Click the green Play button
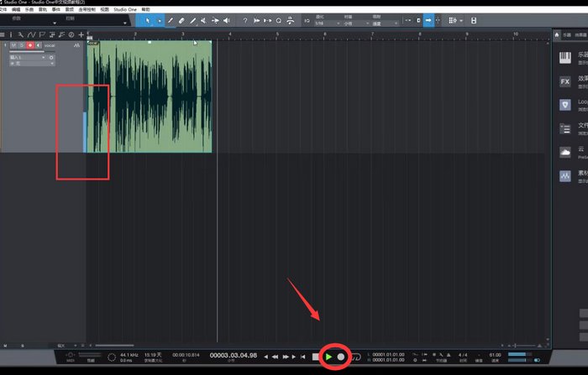Image resolution: width=588 pixels, height=375 pixels. (328, 357)
